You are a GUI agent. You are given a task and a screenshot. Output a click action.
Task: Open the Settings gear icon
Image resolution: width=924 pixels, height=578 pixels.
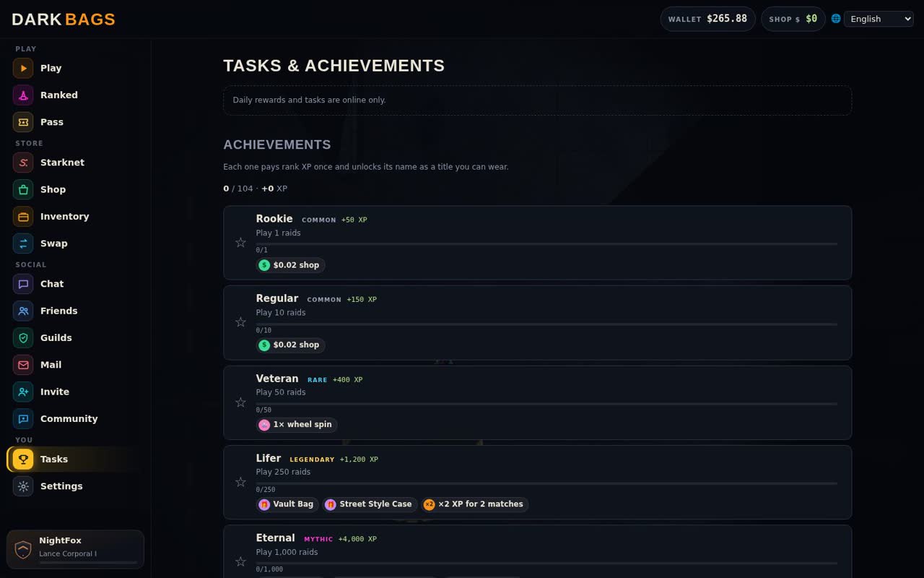(x=23, y=486)
